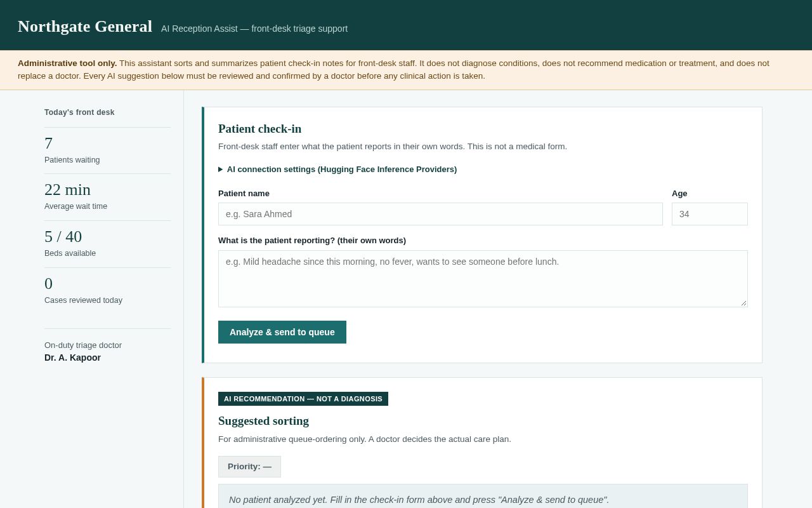Click the Suggested sorting heading
The height and width of the screenshot is (508, 812).
tap(263, 421)
